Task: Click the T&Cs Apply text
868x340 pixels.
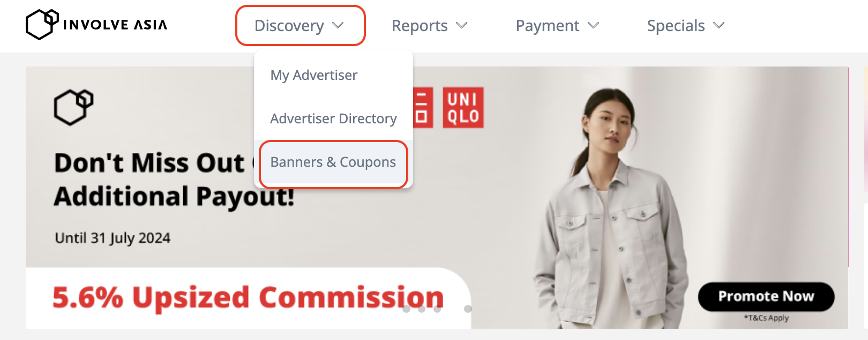Action: (x=766, y=318)
